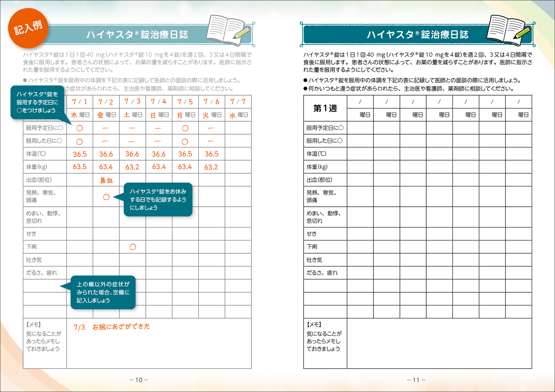This screenshot has width=555, height=392.
Task: Select body temperature 36.6 under 7/3
Action: 132,154
